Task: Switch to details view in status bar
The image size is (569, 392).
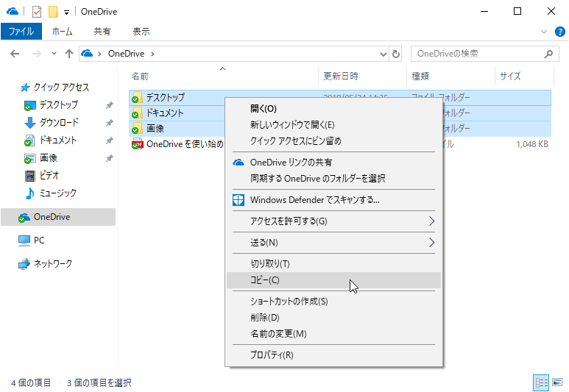Action: [x=541, y=383]
